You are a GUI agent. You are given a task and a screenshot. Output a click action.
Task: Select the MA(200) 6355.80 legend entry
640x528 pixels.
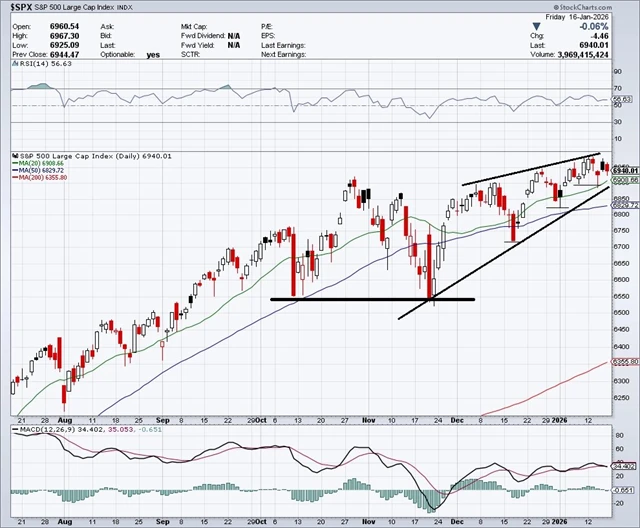coord(40,177)
